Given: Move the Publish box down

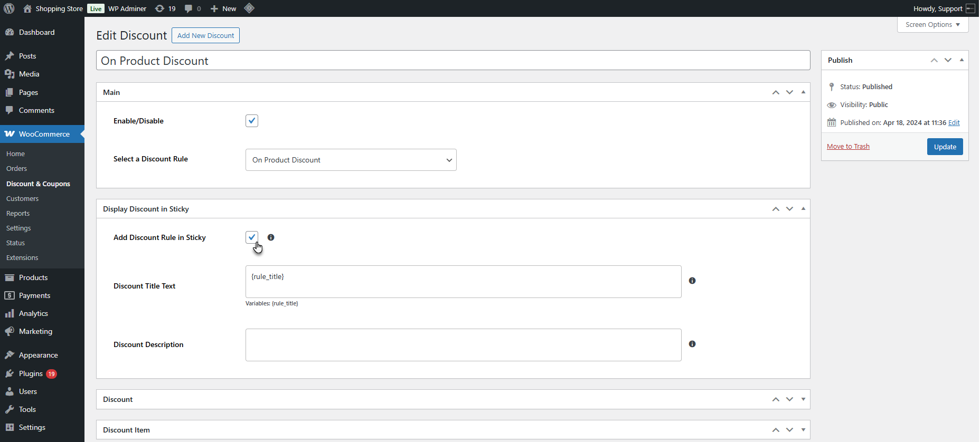Looking at the screenshot, I should pyautogui.click(x=948, y=60).
